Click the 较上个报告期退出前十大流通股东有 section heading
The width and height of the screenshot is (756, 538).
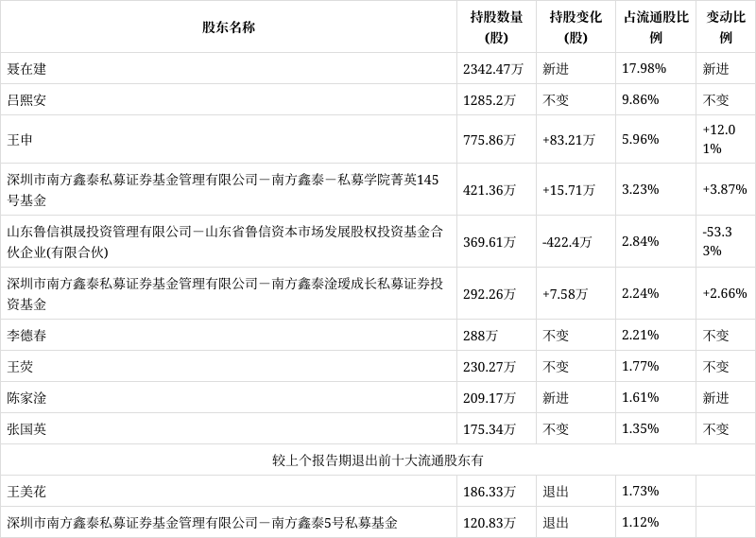pos(377,460)
